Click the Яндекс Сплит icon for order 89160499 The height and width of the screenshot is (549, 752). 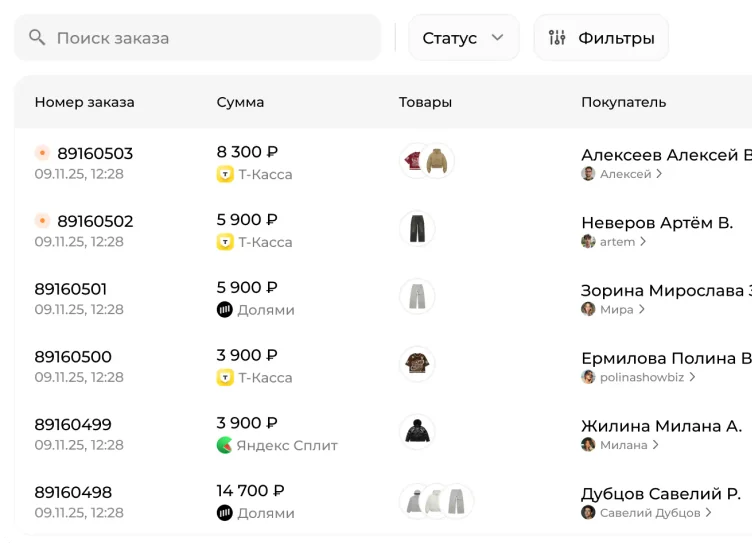tap(224, 445)
